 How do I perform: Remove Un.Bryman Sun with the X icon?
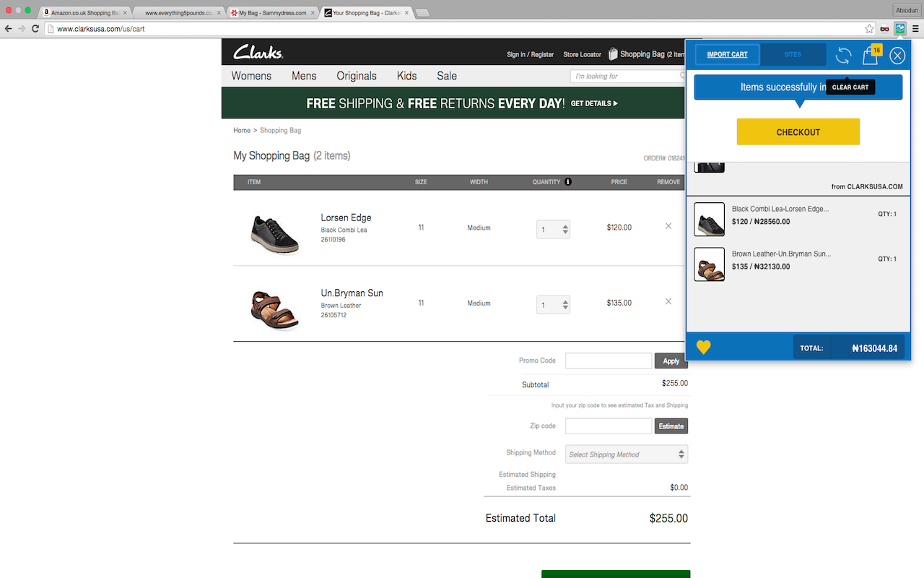click(x=668, y=301)
